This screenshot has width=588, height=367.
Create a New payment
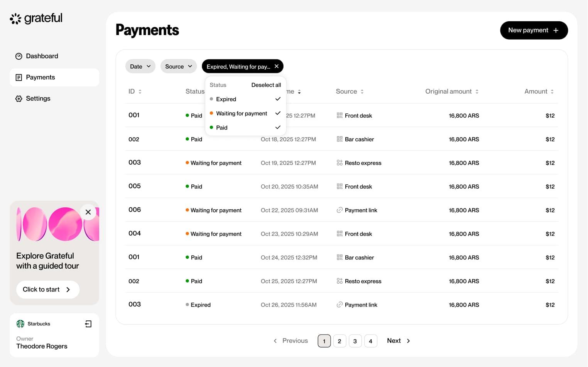(x=534, y=30)
